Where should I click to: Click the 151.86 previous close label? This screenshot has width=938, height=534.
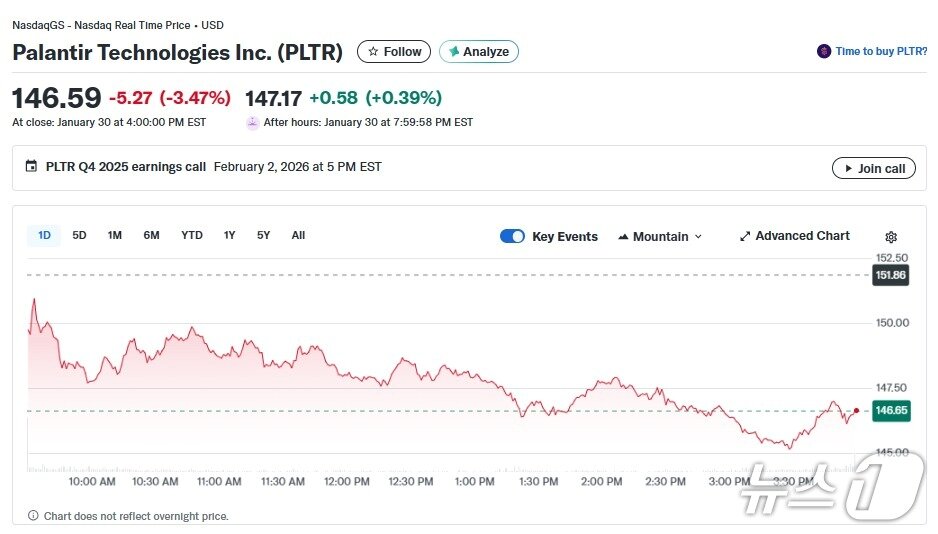890,275
